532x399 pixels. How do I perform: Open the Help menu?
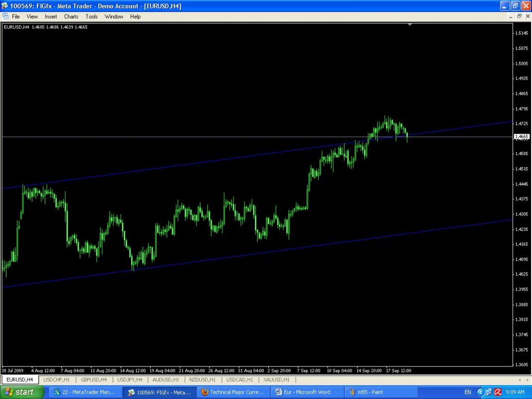pyautogui.click(x=135, y=16)
